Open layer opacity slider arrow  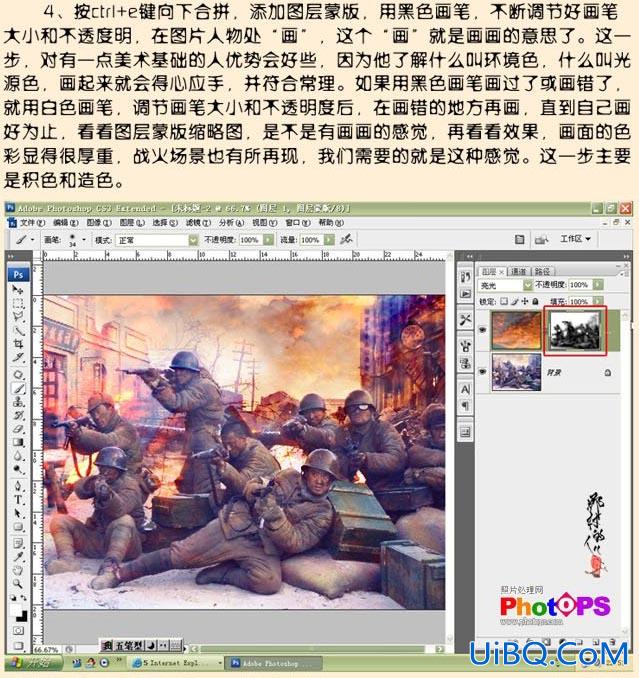(x=598, y=285)
